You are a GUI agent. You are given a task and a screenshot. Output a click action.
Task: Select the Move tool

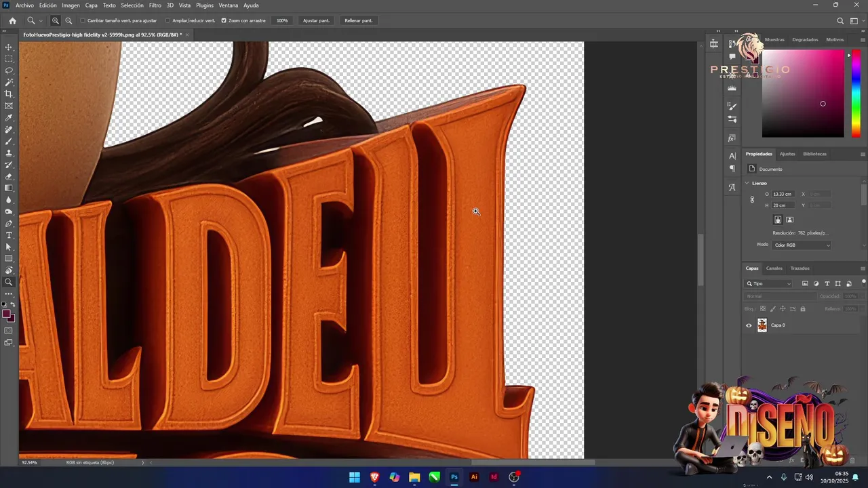tap(9, 47)
